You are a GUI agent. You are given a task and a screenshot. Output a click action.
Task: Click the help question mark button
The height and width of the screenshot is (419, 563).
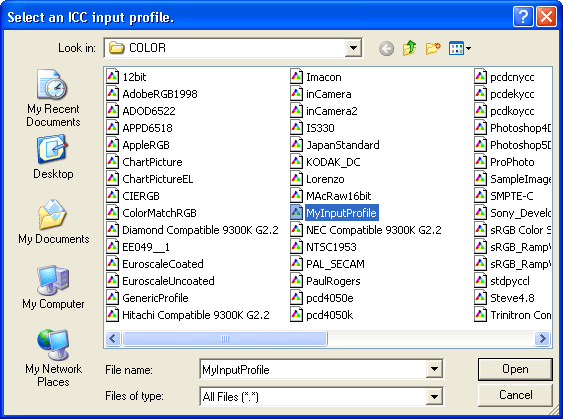click(523, 17)
